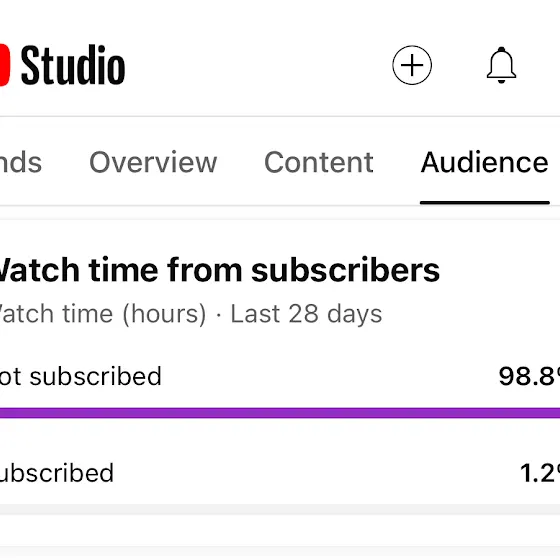Click the 98.8% value
The image size is (560, 560).
(529, 376)
